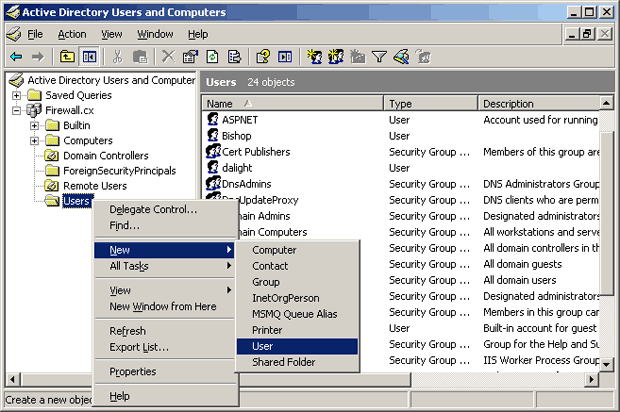Select InetOrgPerson in the New submenu

(x=297, y=298)
